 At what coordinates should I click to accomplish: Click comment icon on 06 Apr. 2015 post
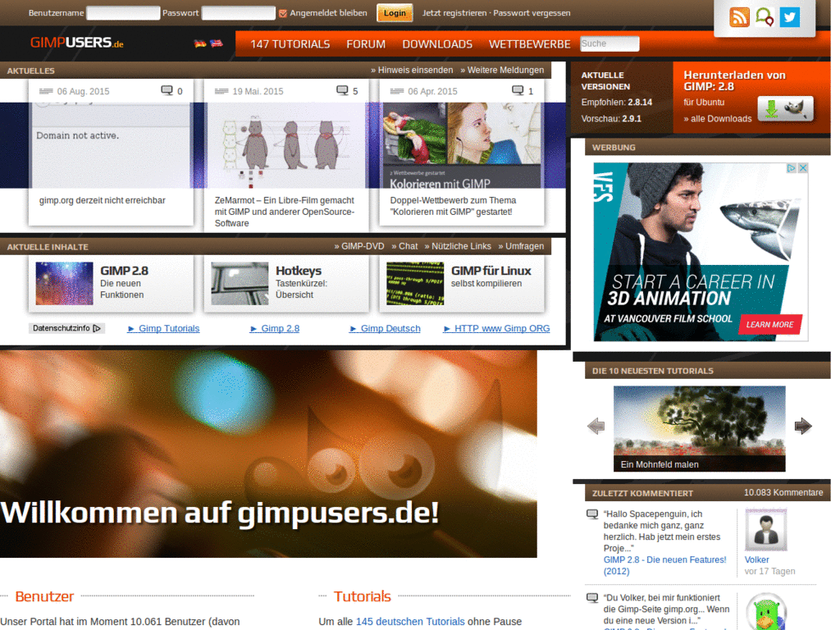click(x=518, y=90)
